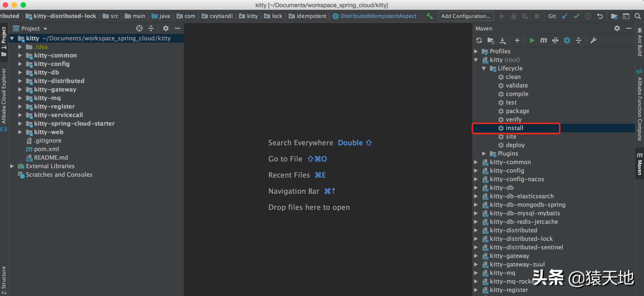Viewport: 644px width, 296px height.
Task: Select README.md file
Action: [x=51, y=158]
